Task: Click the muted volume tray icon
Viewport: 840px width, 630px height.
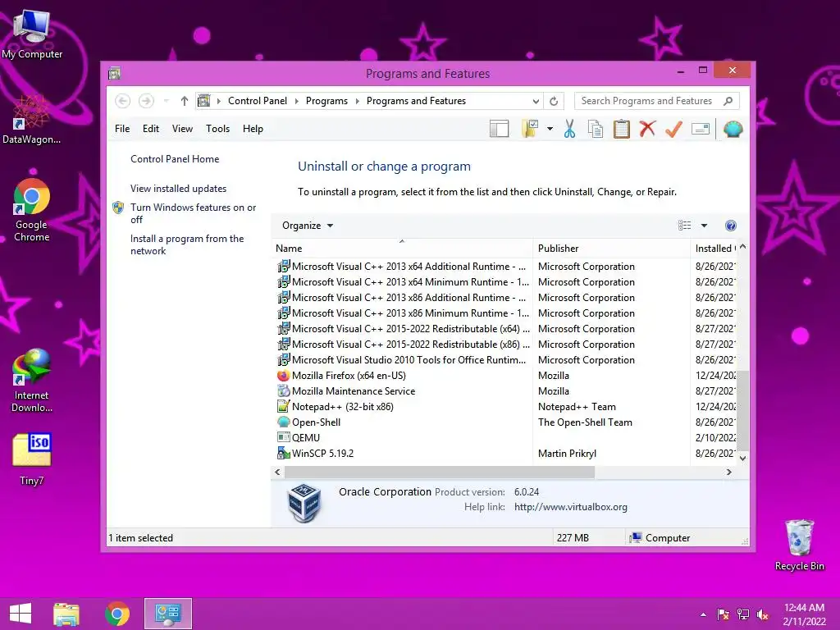Action: click(x=763, y=614)
